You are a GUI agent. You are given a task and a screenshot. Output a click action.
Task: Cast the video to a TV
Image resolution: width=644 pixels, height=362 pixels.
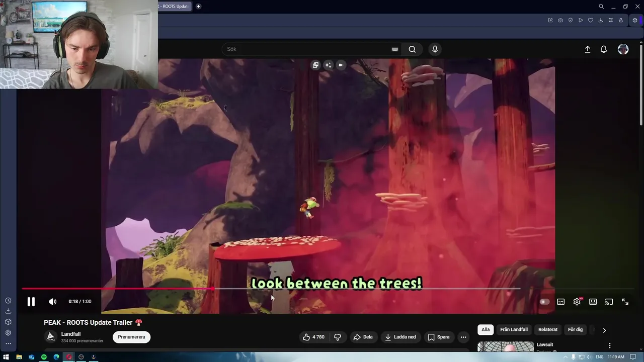[x=609, y=302]
